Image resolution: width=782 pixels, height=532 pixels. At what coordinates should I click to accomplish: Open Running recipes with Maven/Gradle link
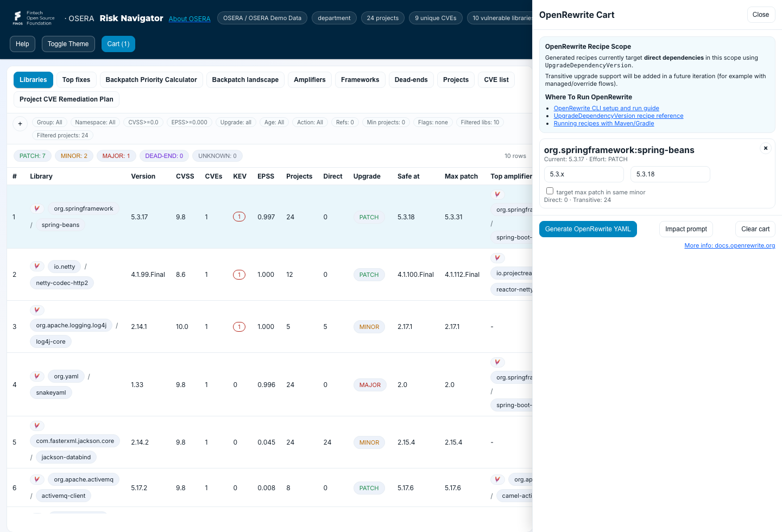pyautogui.click(x=604, y=123)
